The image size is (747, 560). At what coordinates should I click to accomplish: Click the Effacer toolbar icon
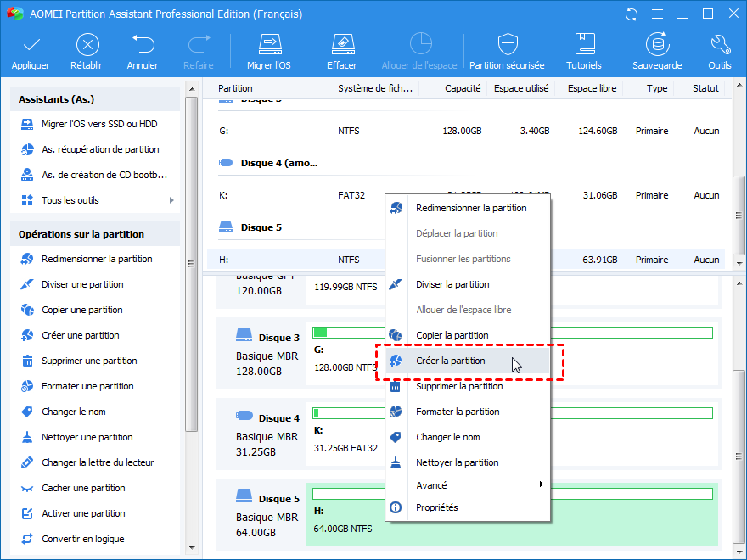click(x=341, y=45)
